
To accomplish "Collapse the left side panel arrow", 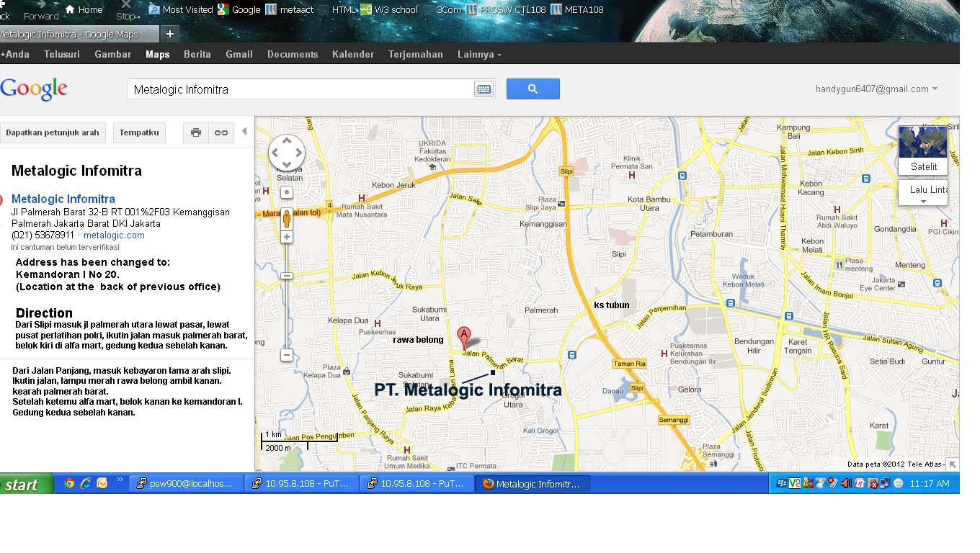I will coord(244,132).
